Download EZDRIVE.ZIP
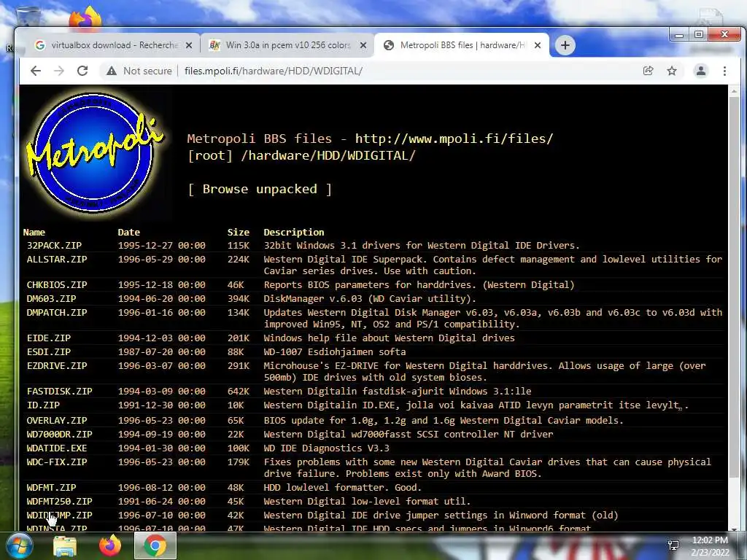The height and width of the screenshot is (560, 747). (x=57, y=366)
